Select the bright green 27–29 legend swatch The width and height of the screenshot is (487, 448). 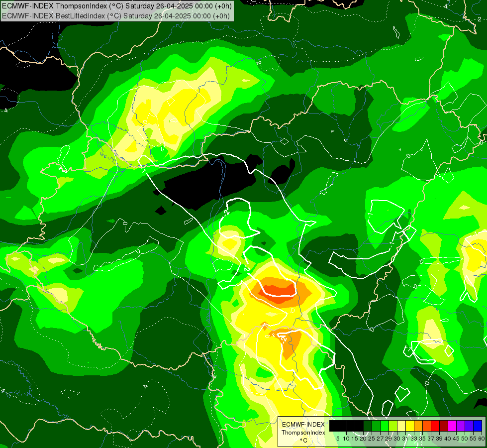[x=385, y=426]
